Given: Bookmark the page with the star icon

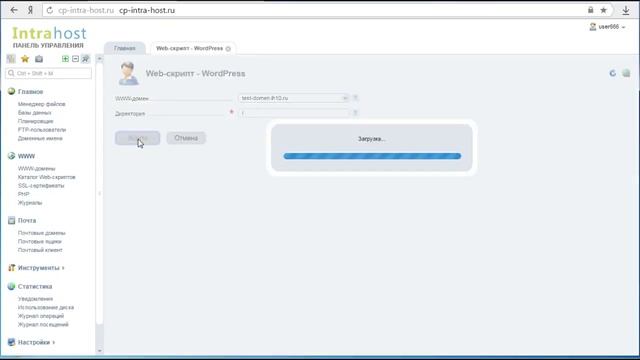Looking at the screenshot, I should [x=603, y=10].
